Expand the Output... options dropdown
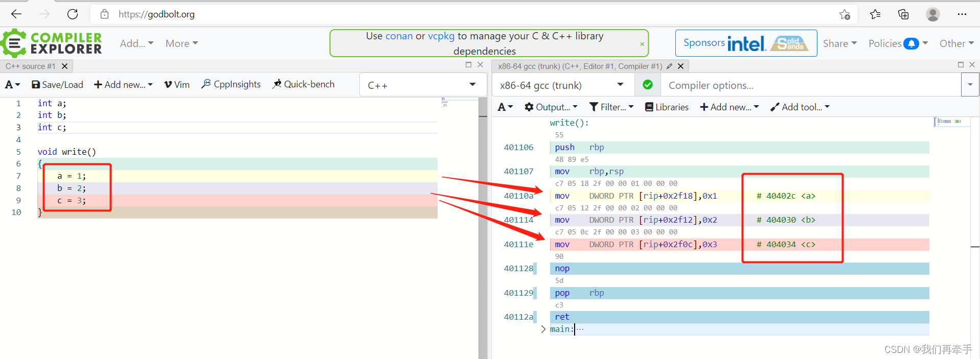This screenshot has width=980, height=359. tap(551, 107)
